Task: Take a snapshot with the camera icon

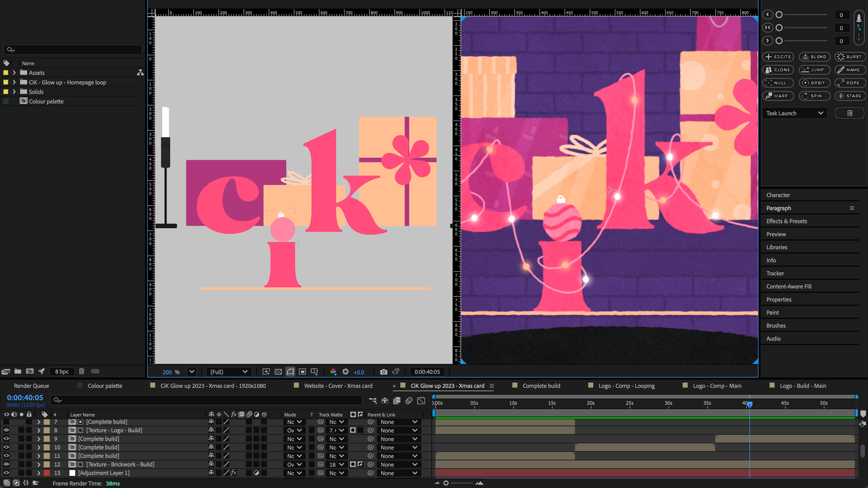Action: tap(383, 372)
